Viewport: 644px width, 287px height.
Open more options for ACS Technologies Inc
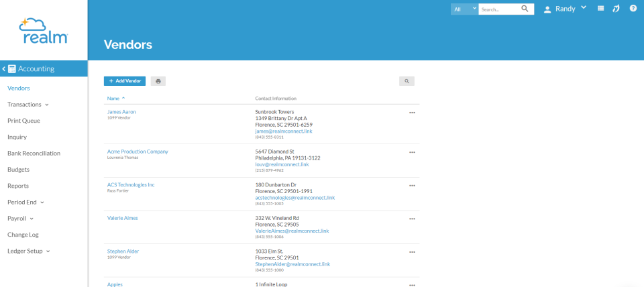(x=412, y=185)
